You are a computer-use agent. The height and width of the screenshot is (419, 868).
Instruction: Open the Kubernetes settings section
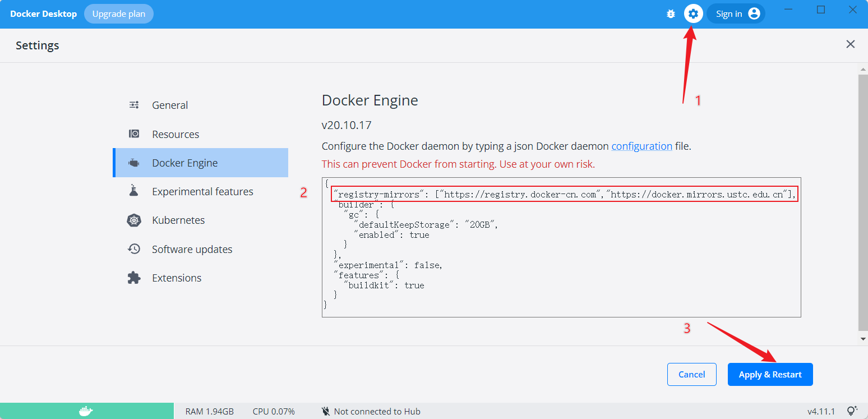(x=200, y=220)
